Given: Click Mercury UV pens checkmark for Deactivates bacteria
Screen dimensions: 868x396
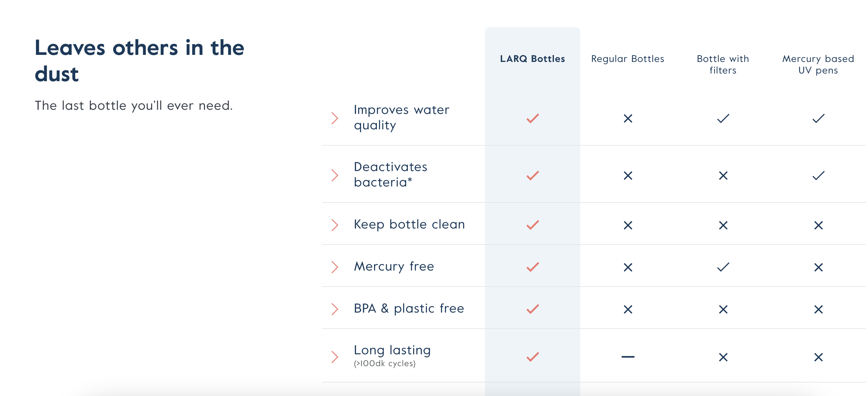Looking at the screenshot, I should (819, 175).
